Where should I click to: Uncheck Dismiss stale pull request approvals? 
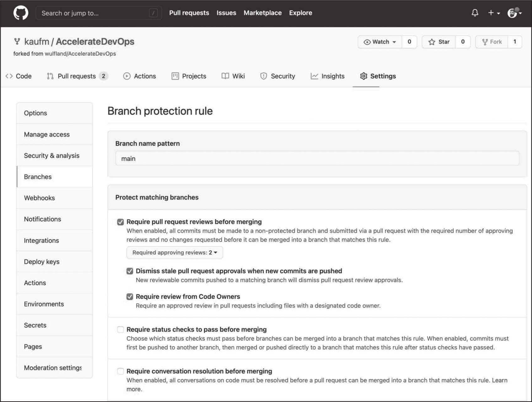pos(130,271)
